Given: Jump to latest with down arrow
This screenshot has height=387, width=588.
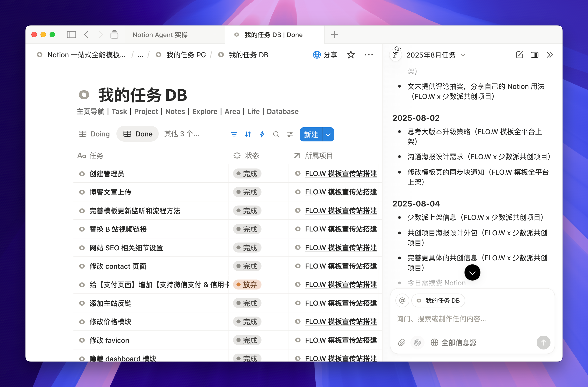Looking at the screenshot, I should click(472, 273).
